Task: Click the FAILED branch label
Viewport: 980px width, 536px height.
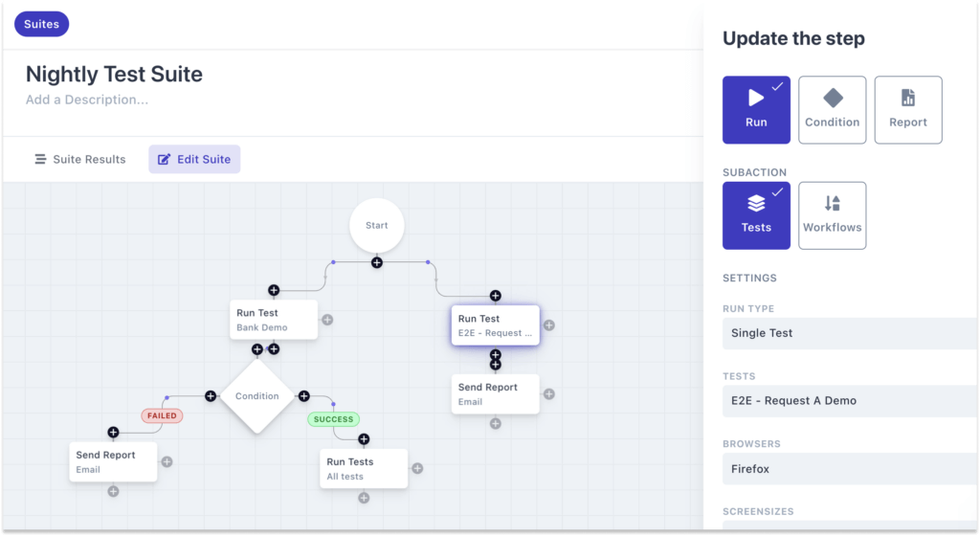Action: (162, 416)
